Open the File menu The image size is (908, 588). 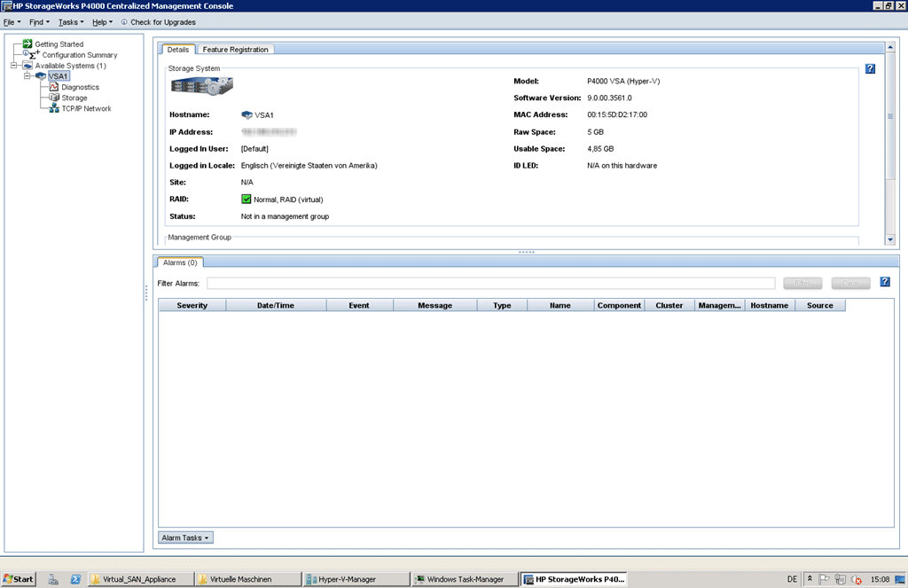(12, 22)
